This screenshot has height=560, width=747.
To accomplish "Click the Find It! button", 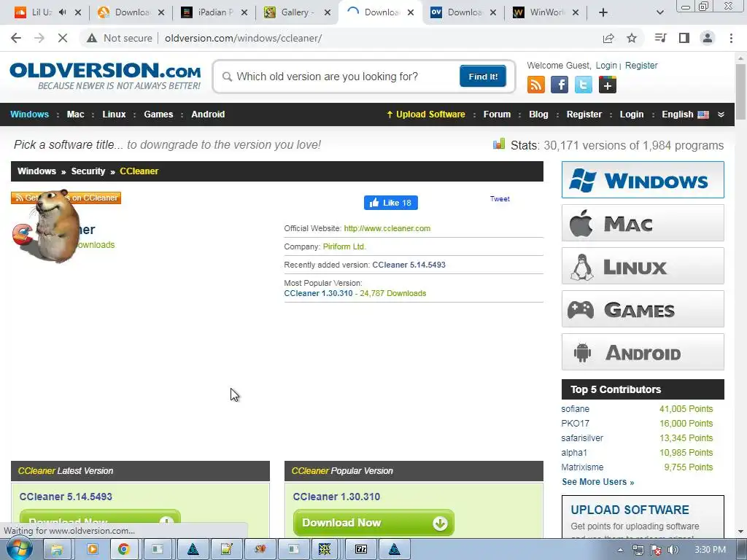I will click(x=483, y=76).
